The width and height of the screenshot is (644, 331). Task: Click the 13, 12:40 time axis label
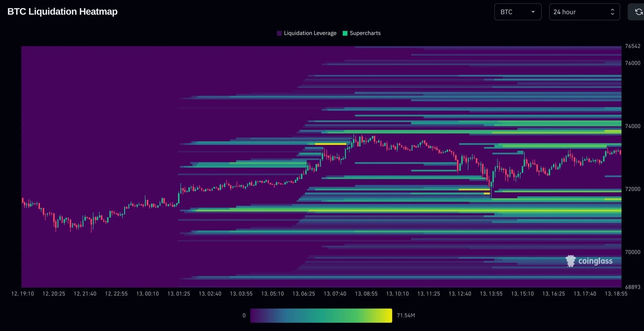click(x=460, y=294)
